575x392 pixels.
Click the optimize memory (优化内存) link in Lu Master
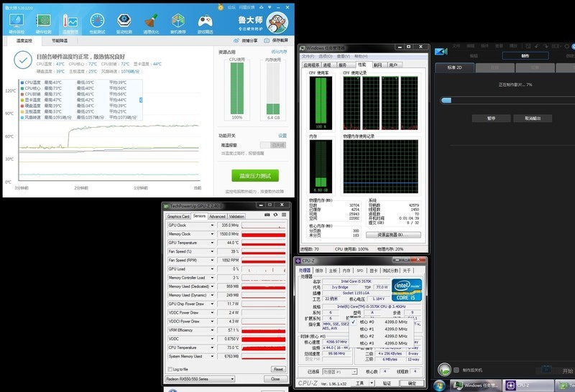(279, 52)
